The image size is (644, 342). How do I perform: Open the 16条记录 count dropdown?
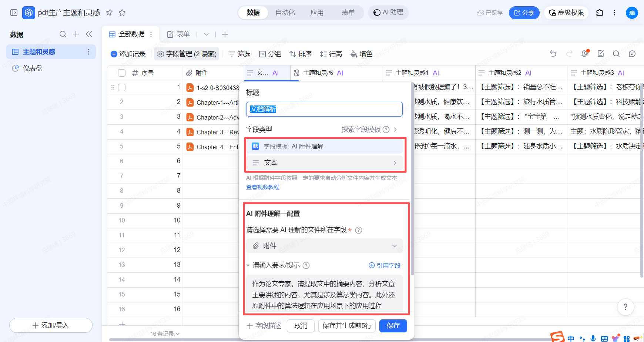point(165,333)
